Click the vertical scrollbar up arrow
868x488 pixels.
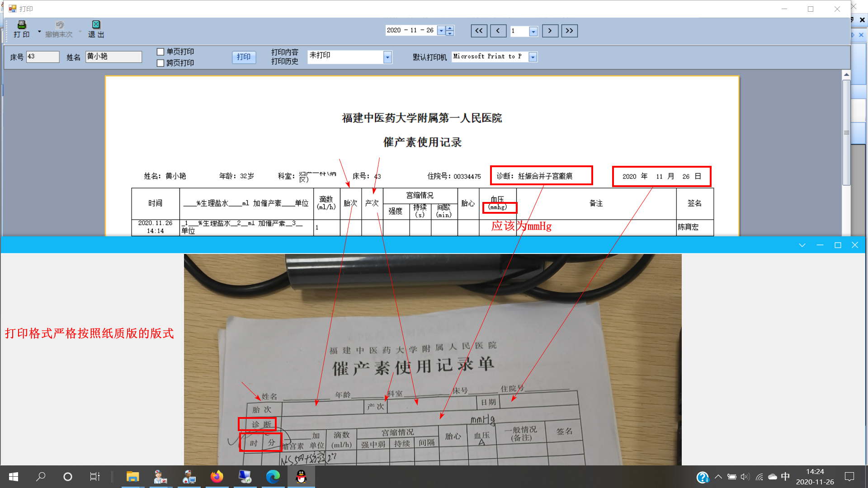click(846, 75)
